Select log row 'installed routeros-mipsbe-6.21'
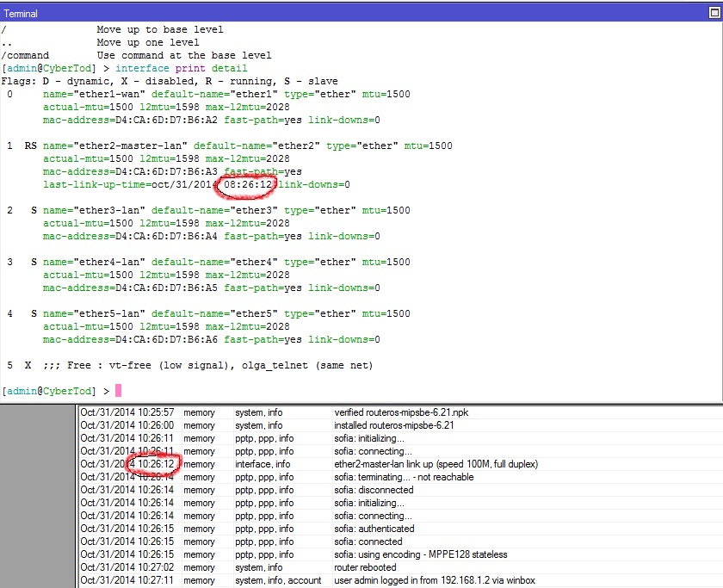The height and width of the screenshot is (588, 723). coord(401,425)
